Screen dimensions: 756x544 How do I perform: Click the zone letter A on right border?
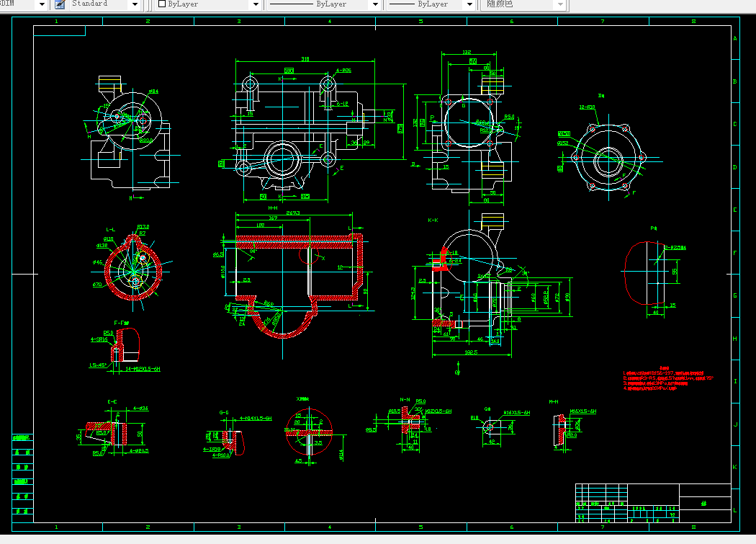(735, 38)
